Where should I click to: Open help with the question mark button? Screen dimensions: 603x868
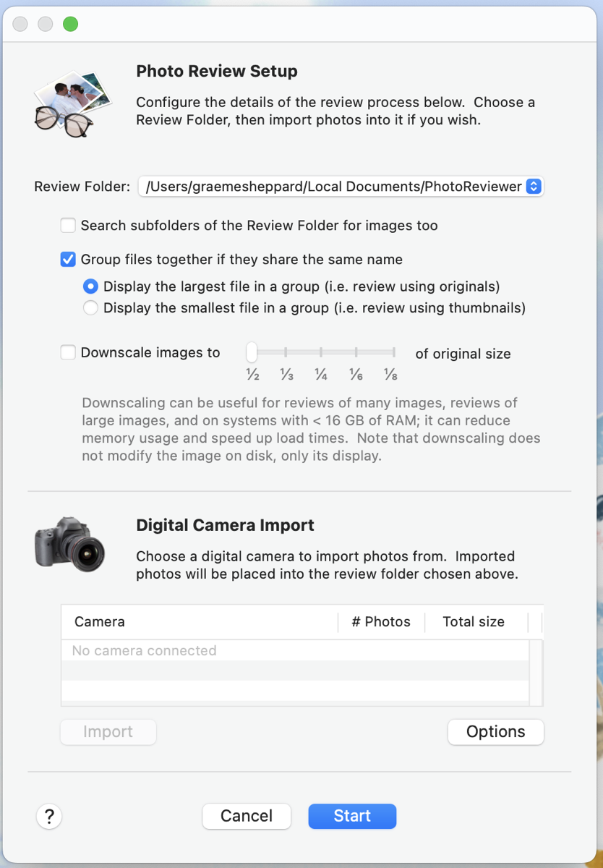tap(49, 817)
